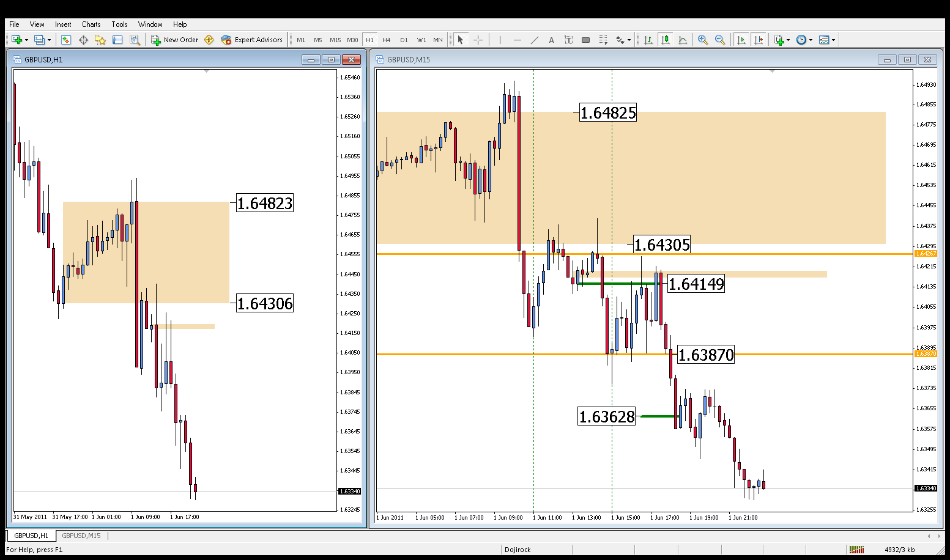Viewport: 950px width, 560px height.
Task: Maximize the GBPUSD,H1 chart window
Action: click(331, 59)
